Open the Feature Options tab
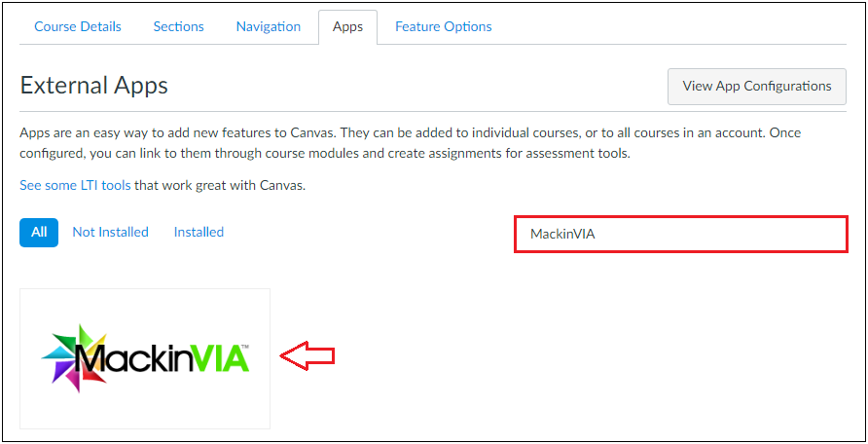This screenshot has width=868, height=444. coord(444,26)
